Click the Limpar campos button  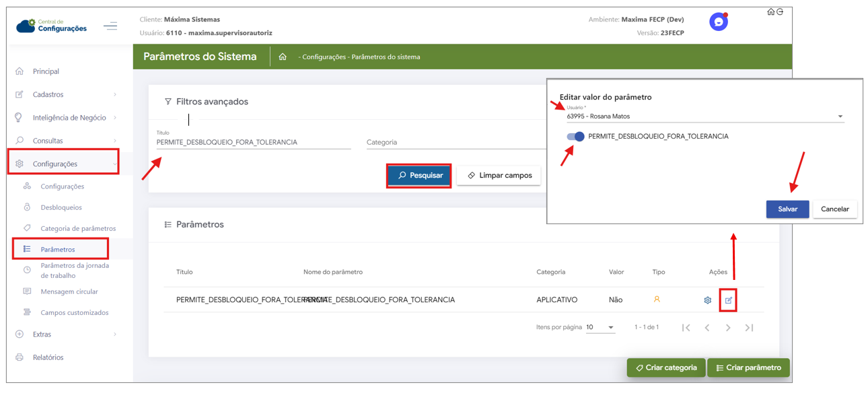click(499, 175)
